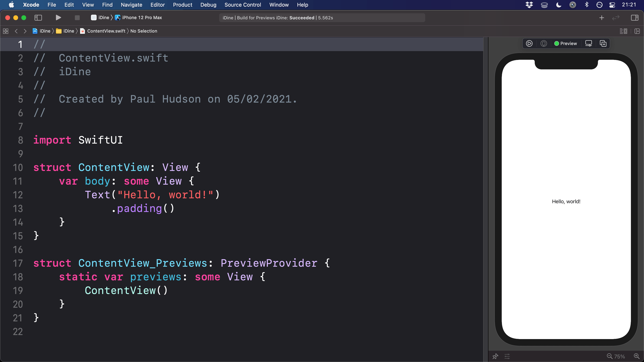
Task: Open the Navigate menu
Action: [x=131, y=5]
